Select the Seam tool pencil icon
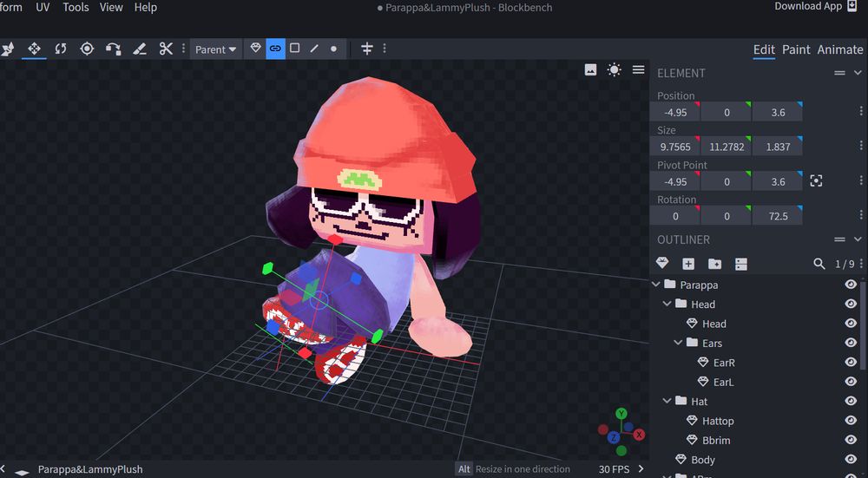Screen dimensions: 868x478 [140, 49]
